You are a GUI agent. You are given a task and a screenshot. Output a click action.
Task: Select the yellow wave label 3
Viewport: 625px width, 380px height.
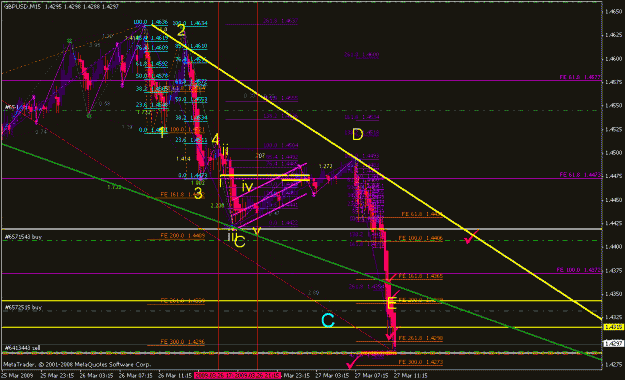click(x=198, y=193)
